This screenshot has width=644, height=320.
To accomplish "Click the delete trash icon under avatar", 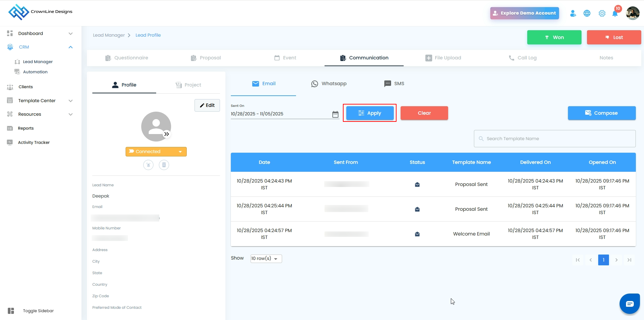I will pyautogui.click(x=164, y=165).
